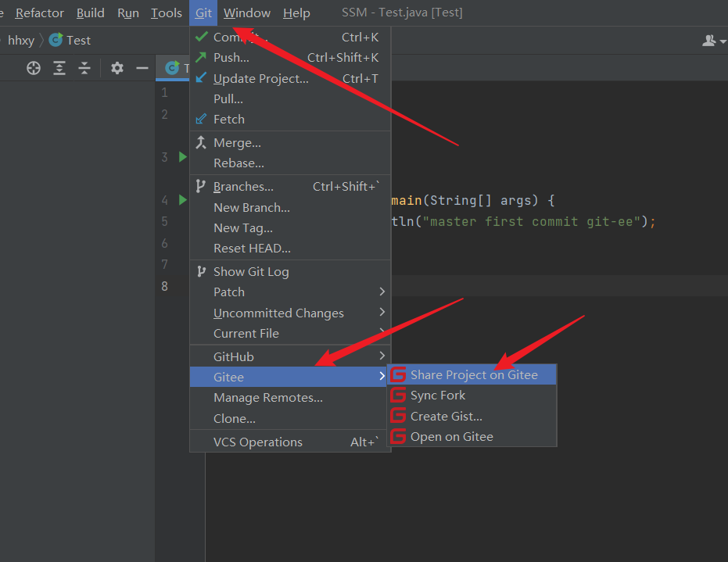Click Gitee logo beside Open on Gitee

(398, 436)
